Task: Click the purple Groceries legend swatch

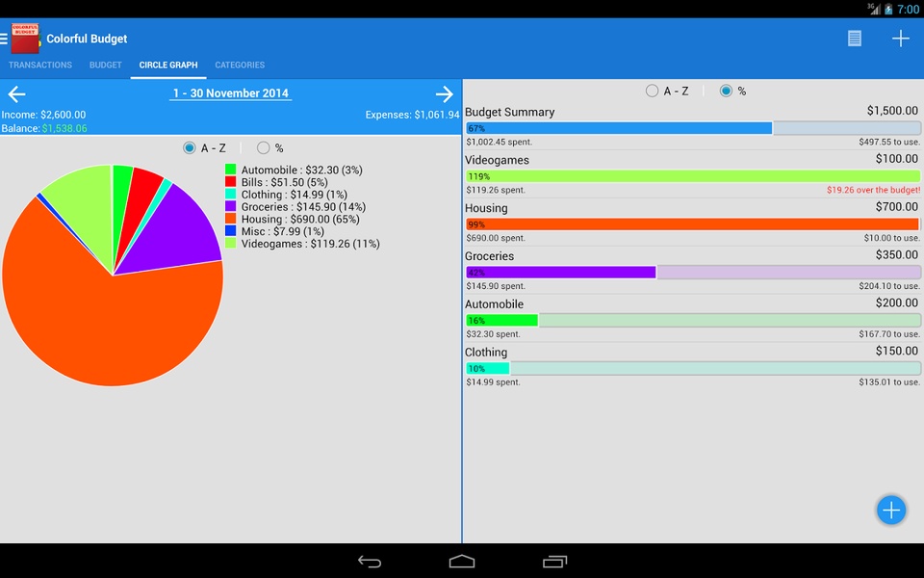Action: point(230,206)
